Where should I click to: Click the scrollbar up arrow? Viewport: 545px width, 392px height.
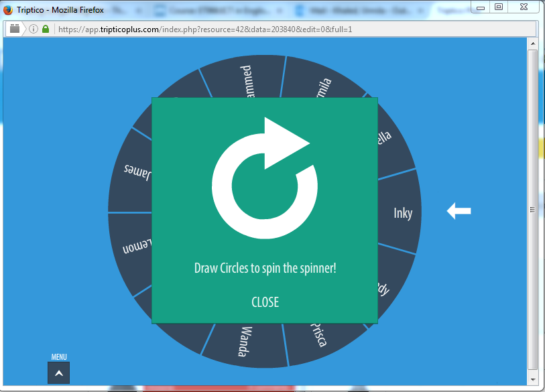534,43
